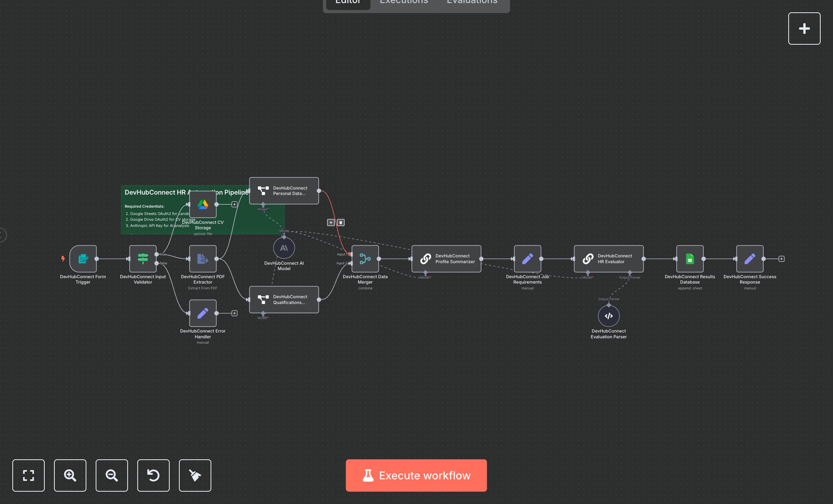Switch to the Evaluations tab
Image resolution: width=833 pixels, height=504 pixels.
tap(472, 2)
